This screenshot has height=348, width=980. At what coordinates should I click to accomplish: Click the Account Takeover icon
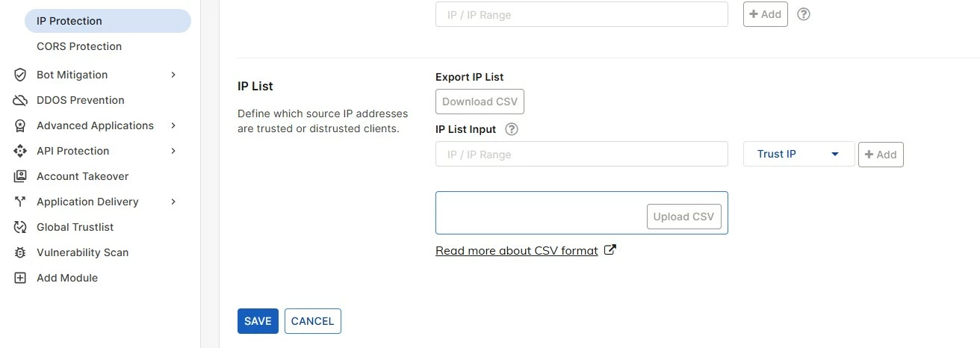21,176
